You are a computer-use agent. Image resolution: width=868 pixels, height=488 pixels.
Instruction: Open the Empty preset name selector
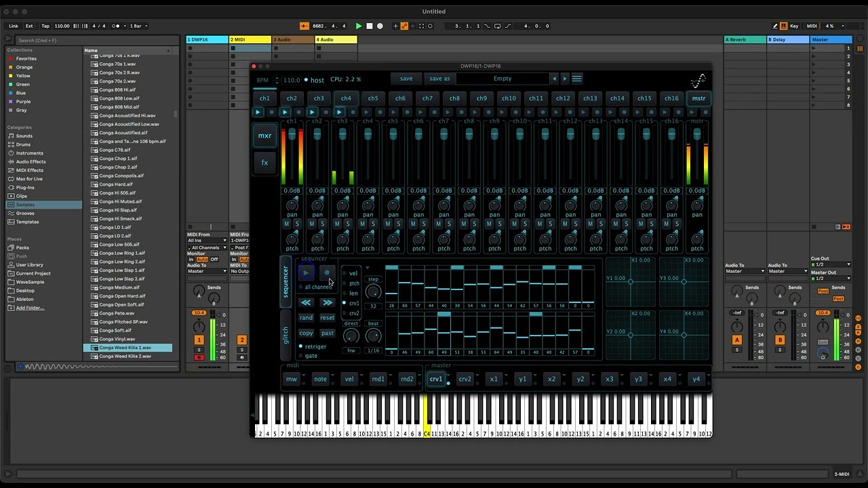click(x=502, y=79)
